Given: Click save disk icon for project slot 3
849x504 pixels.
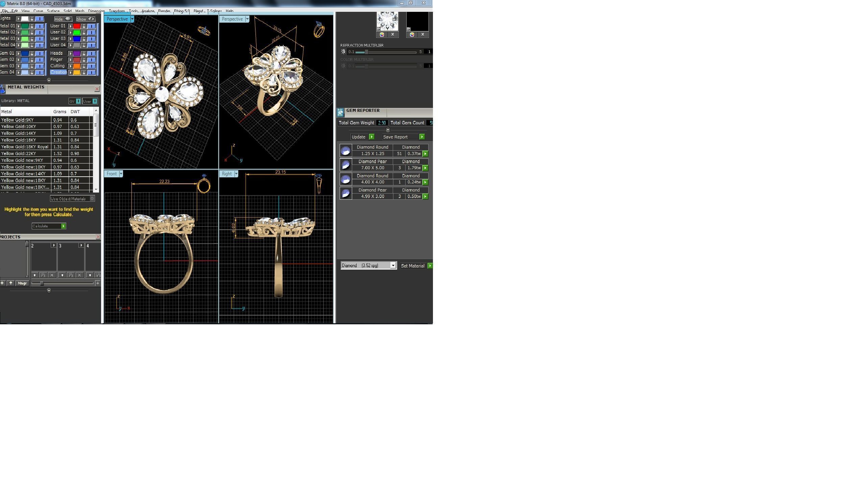Looking at the screenshot, I should tap(71, 275).
